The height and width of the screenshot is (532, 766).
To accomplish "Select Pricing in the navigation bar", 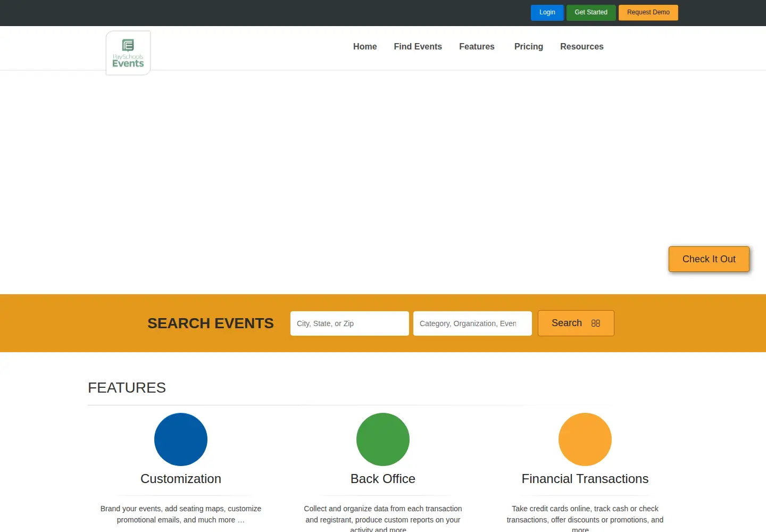I will tap(529, 47).
